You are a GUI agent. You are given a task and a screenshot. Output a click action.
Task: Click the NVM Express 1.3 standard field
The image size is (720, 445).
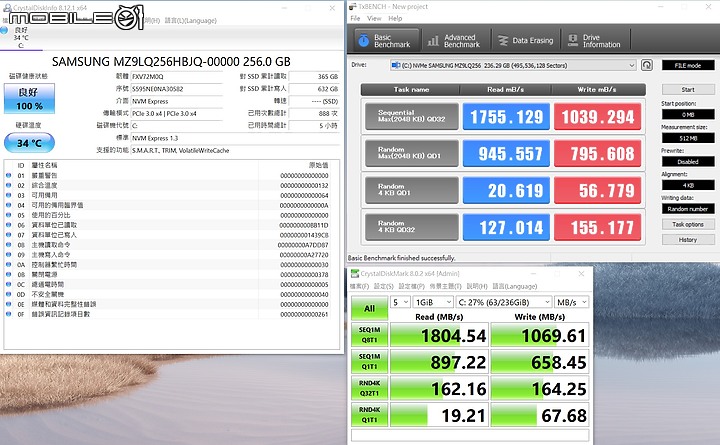click(x=235, y=138)
